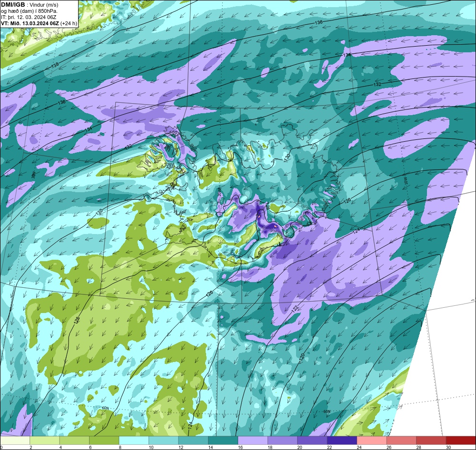Select the legend tick value 24
Image resolution: width=476 pixels, height=450 pixels.
pos(359,447)
